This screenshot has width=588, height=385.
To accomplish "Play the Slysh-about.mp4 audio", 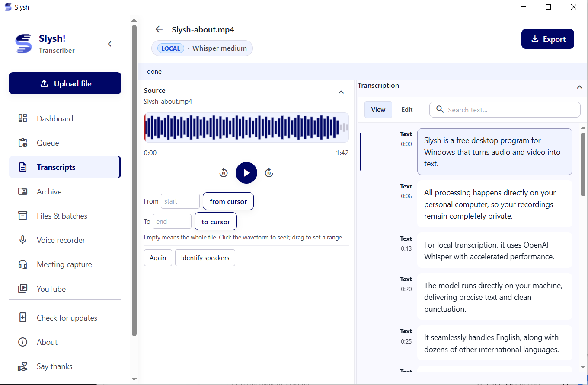I will (x=246, y=173).
